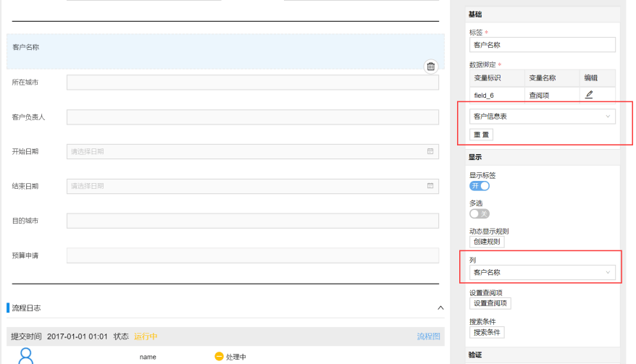Click the 创建规则 button
Image resolution: width=636 pixels, height=364 pixels.
487,242
